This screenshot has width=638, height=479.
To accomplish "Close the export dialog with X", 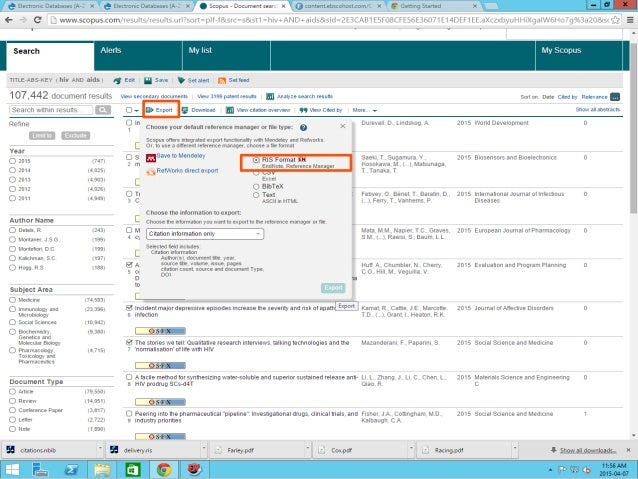I will point(343,126).
